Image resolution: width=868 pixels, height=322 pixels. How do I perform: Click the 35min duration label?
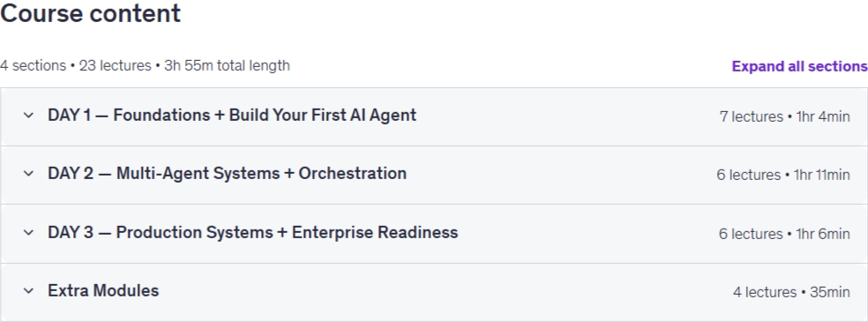pyautogui.click(x=830, y=292)
